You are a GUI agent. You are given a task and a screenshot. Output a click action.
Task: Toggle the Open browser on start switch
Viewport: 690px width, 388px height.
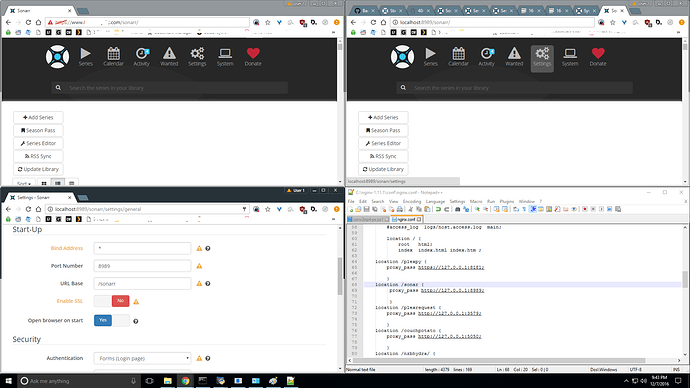(112, 320)
